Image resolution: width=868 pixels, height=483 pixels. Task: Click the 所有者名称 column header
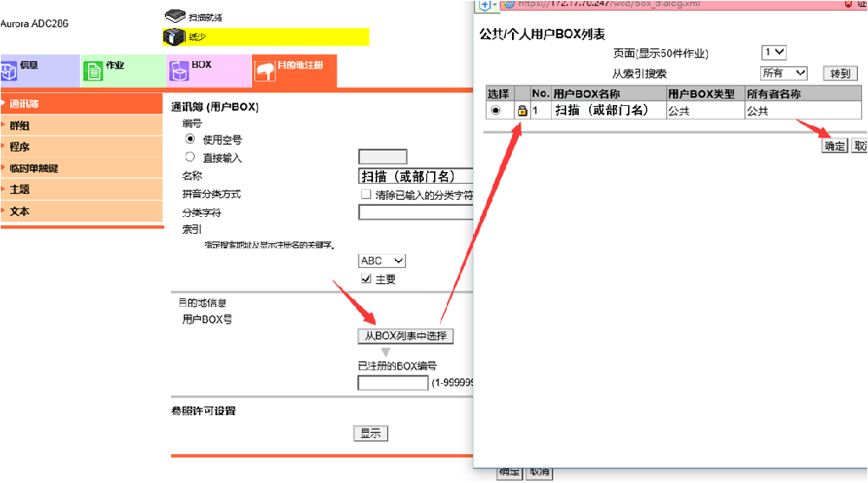(804, 93)
